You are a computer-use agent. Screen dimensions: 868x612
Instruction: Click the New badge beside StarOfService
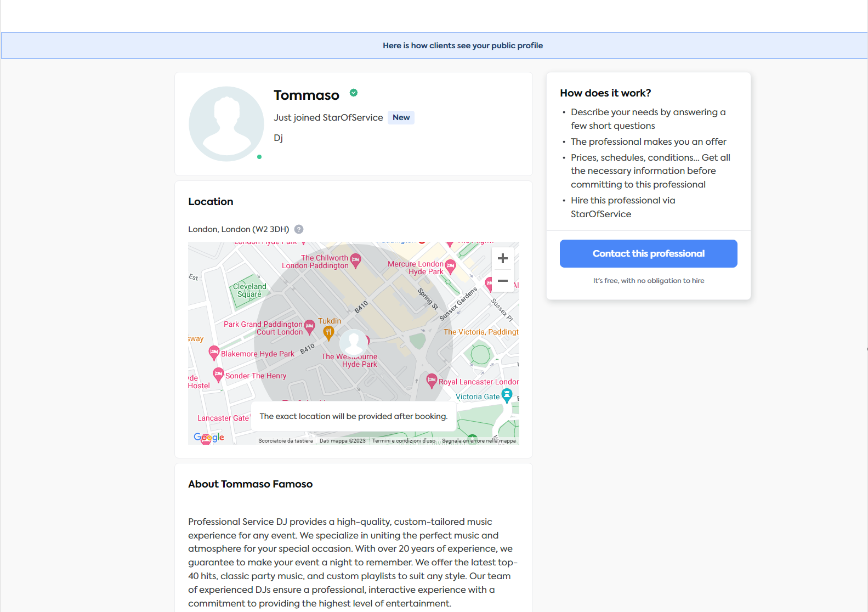pos(401,117)
